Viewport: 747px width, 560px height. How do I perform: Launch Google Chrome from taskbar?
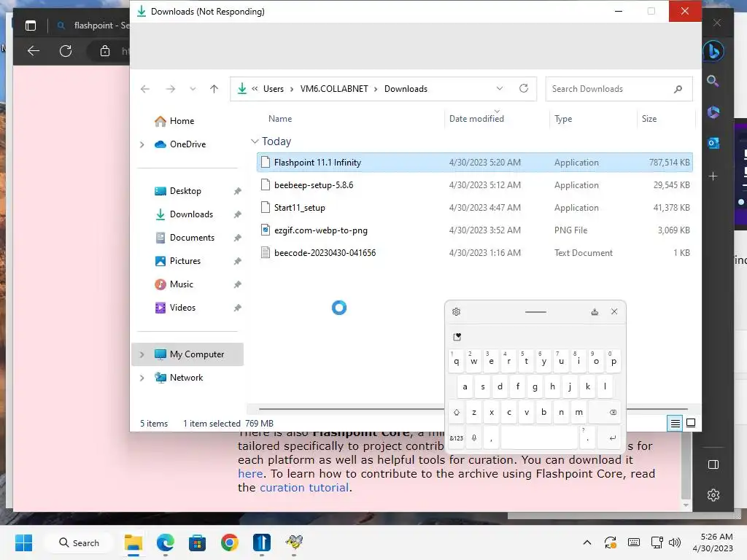click(x=230, y=542)
